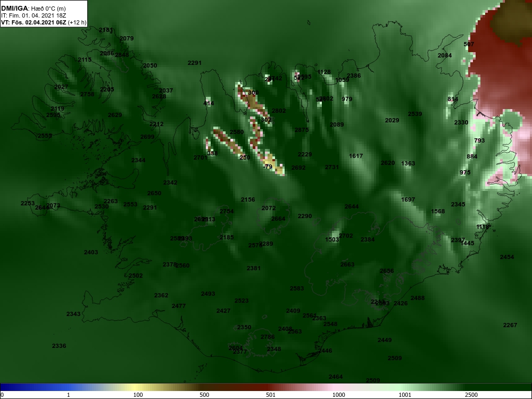Click the '501' label on the color scale
The image size is (532, 399).
[x=271, y=395]
